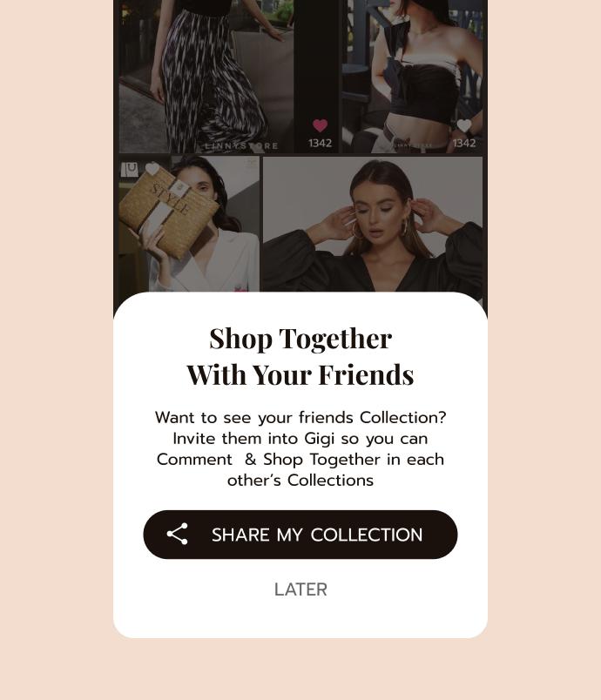Click the faint icon in clutch photo's upper right corner
601x700 pixels.
[252, 164]
